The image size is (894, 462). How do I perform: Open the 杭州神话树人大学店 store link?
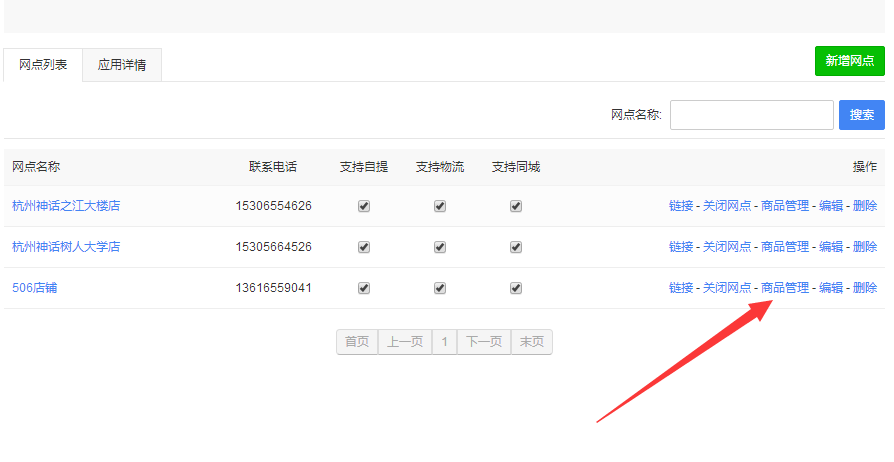coord(66,247)
